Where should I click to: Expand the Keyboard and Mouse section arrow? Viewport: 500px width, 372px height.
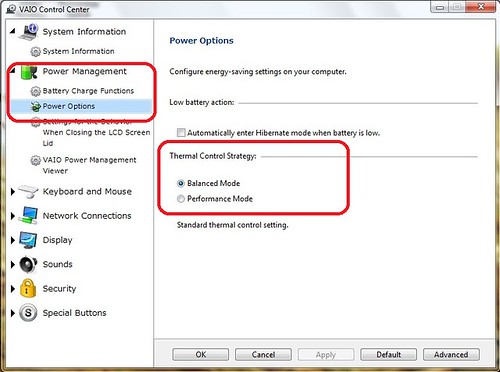coord(13,192)
